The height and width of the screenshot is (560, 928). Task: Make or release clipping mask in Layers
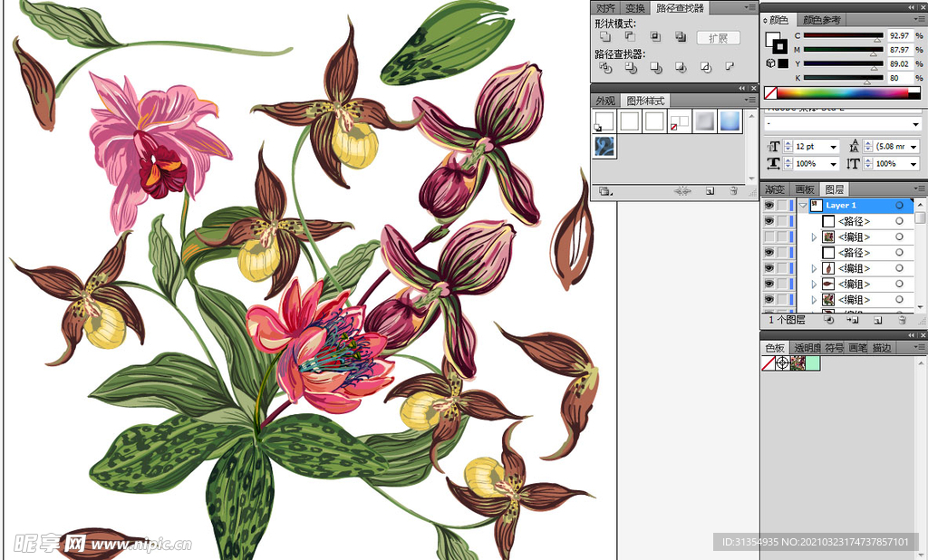(828, 320)
